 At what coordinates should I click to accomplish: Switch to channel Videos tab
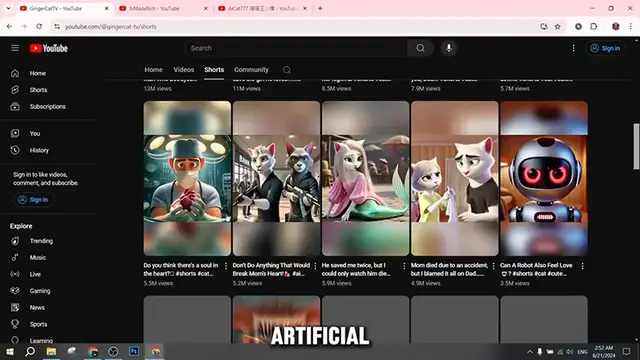click(184, 70)
